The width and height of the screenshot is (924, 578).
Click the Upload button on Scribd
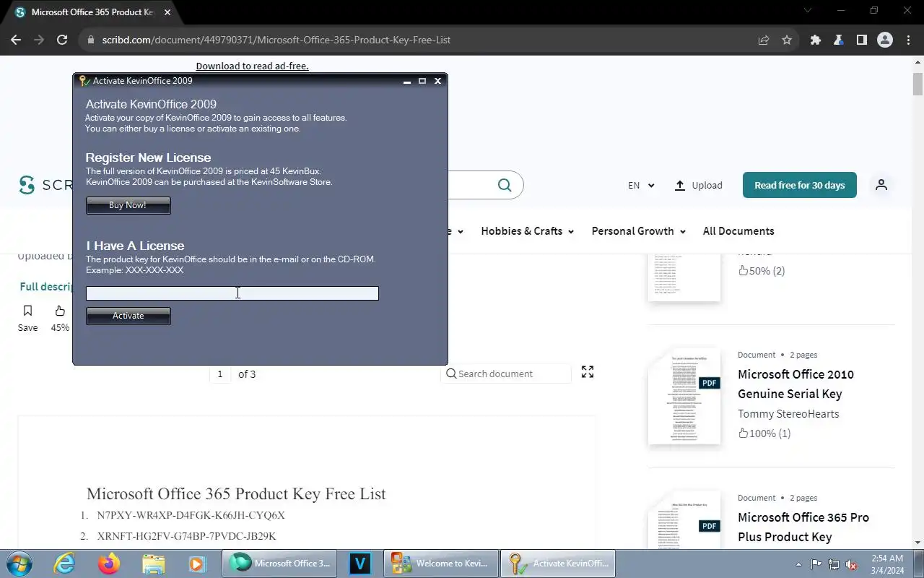coord(698,185)
